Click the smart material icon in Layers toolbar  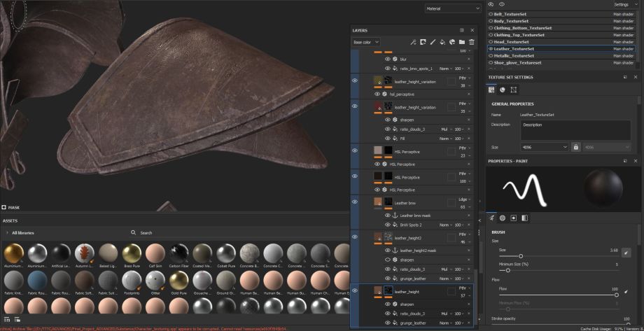coord(452,42)
